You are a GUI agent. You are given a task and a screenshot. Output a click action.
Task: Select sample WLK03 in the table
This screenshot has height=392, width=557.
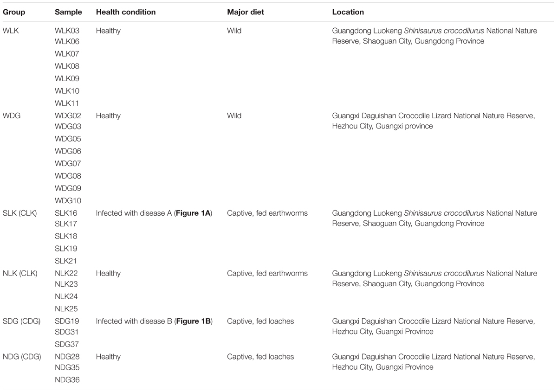(x=67, y=31)
